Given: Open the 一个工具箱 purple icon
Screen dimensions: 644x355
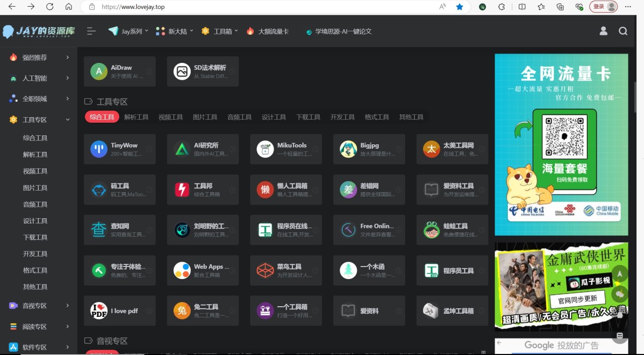Looking at the screenshot, I should coord(265,311).
